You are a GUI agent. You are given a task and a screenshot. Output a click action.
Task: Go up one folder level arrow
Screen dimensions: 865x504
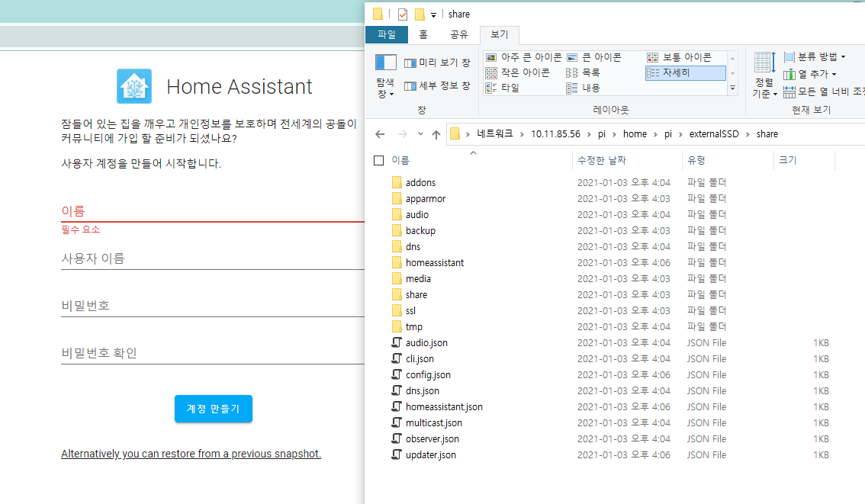tap(436, 134)
